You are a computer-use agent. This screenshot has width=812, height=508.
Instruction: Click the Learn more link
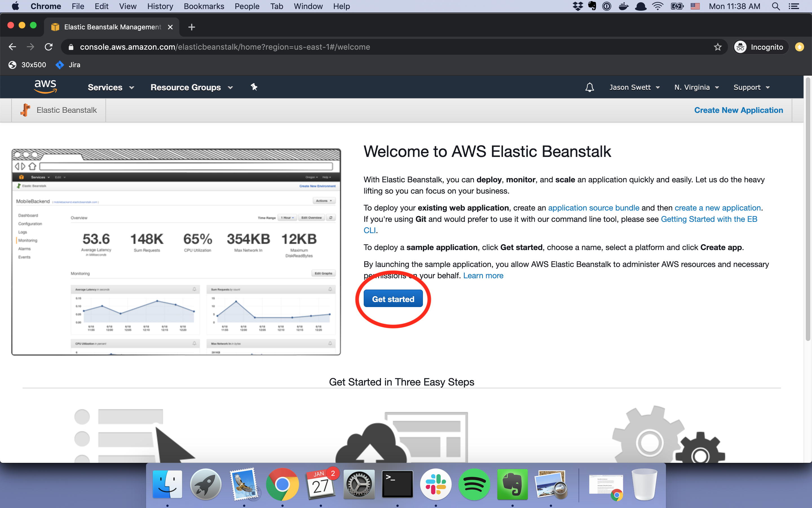[483, 275]
